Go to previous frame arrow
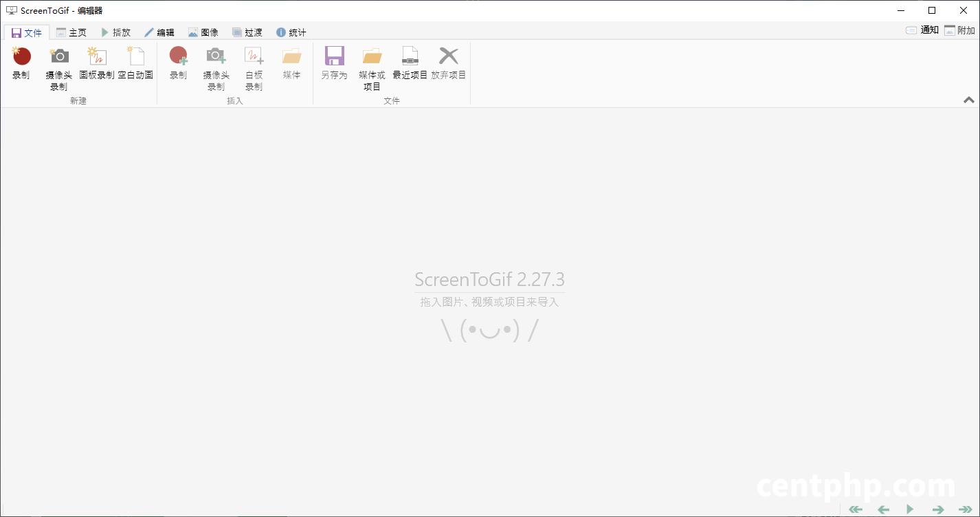Screen dimensions: 980x517 pos(884,509)
